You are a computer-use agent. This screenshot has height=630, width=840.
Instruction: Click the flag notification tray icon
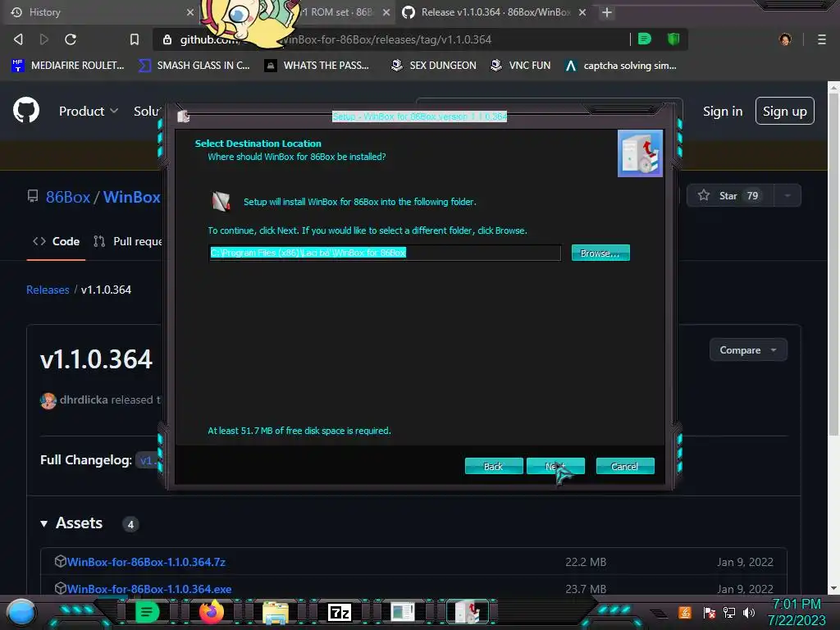pyautogui.click(x=710, y=612)
